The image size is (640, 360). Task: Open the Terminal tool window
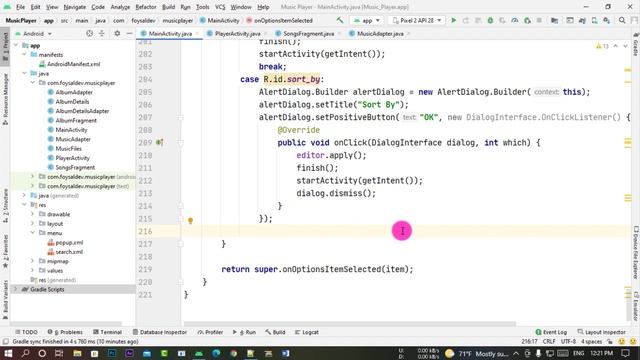coord(107,332)
